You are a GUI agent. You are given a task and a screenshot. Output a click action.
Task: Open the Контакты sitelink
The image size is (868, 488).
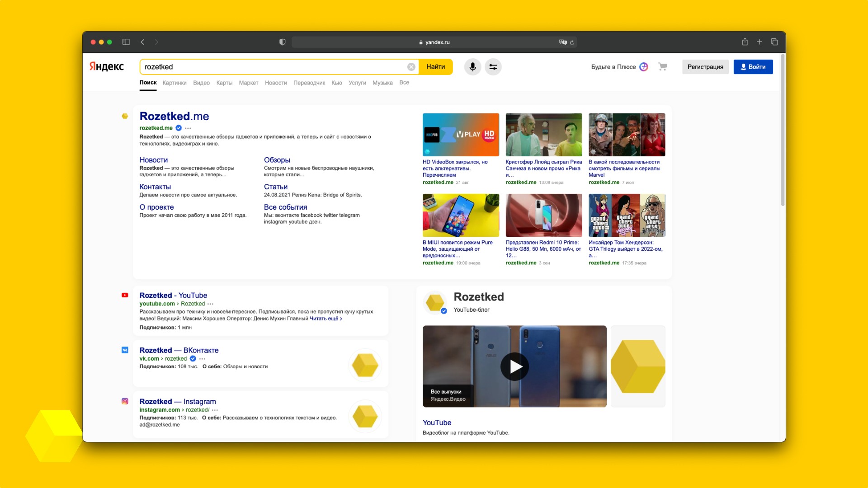155,187
